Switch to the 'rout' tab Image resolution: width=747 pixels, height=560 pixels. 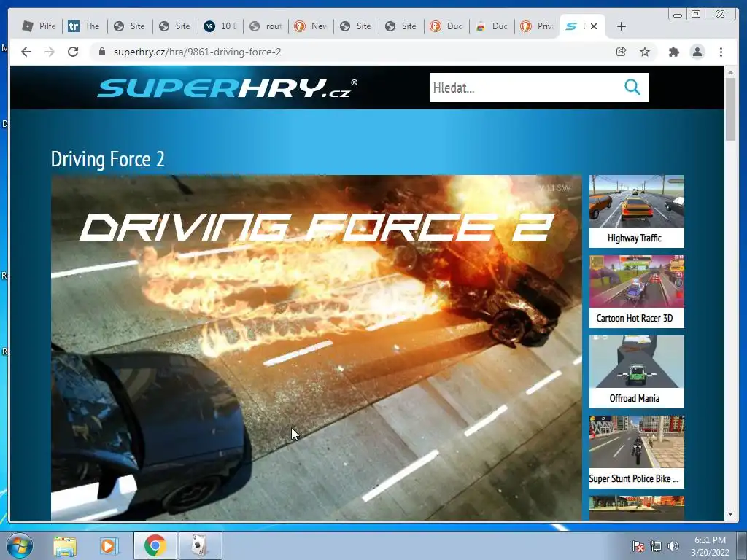[266, 26]
